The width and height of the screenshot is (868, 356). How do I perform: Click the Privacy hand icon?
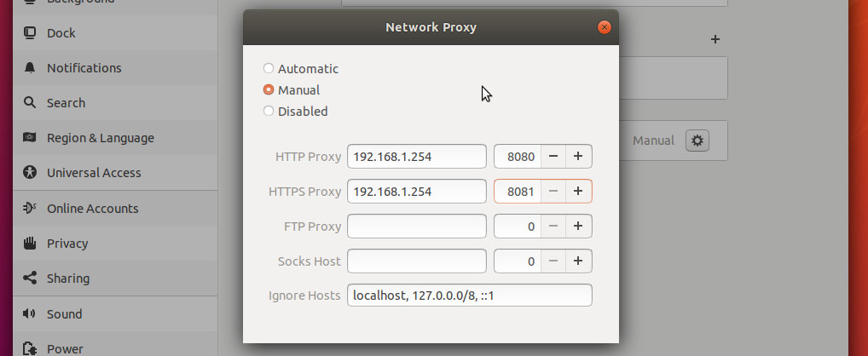[x=29, y=243]
